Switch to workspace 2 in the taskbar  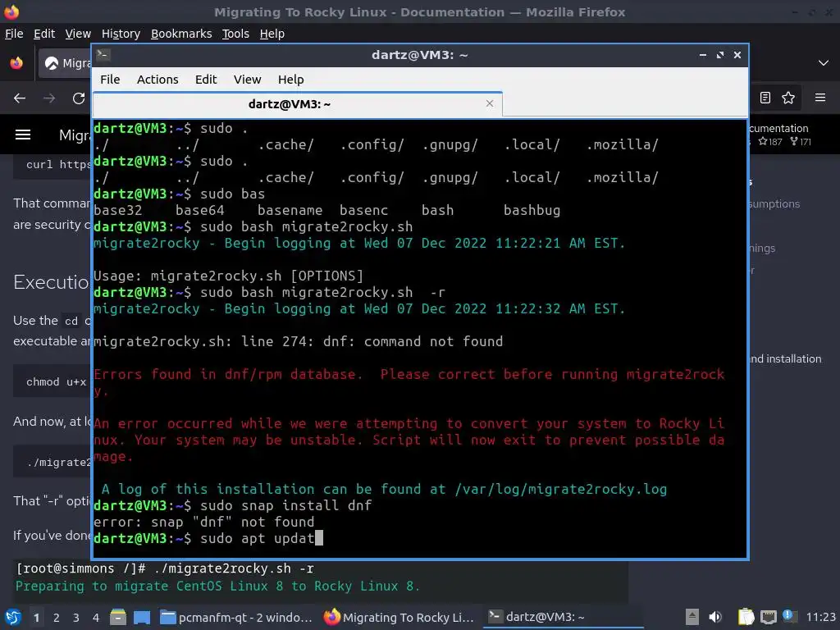point(56,618)
